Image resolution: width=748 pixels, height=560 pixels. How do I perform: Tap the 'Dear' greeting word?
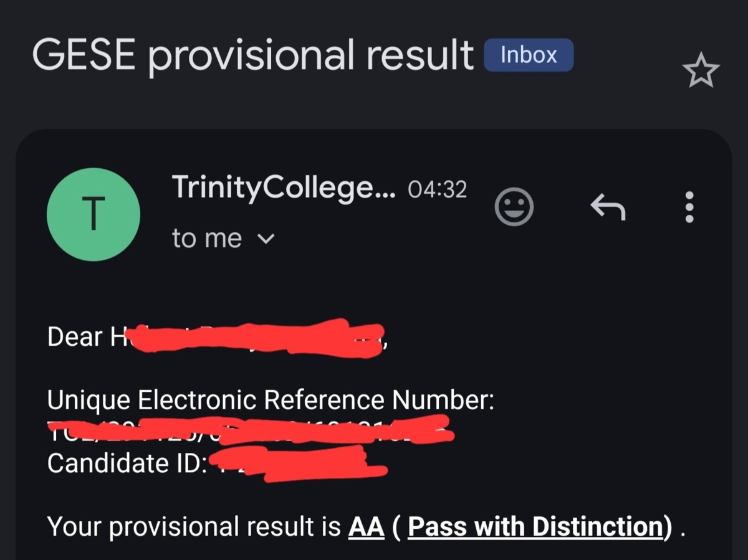(x=75, y=337)
